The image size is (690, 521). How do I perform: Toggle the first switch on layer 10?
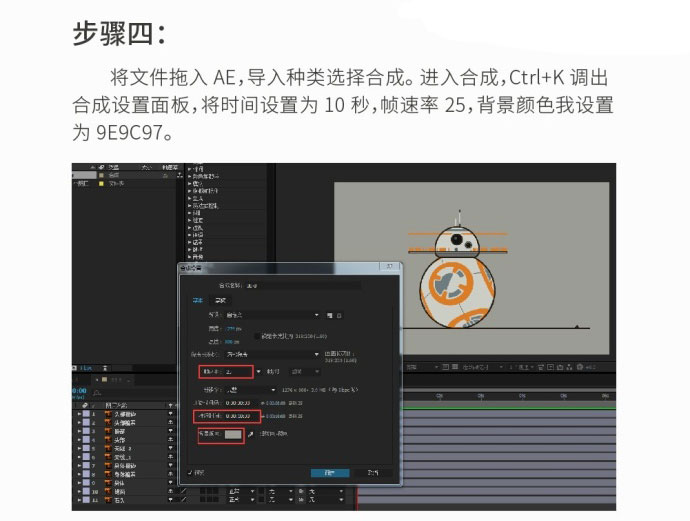170,491
